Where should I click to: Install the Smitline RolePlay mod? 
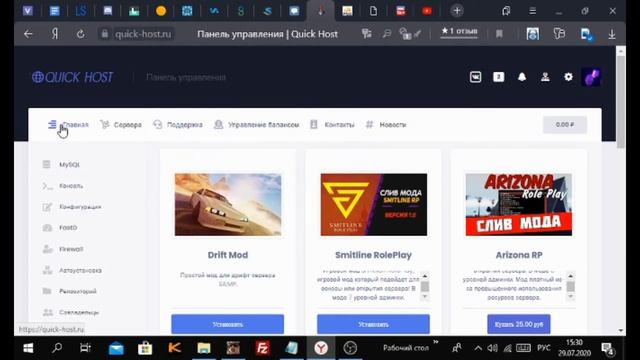(373, 324)
